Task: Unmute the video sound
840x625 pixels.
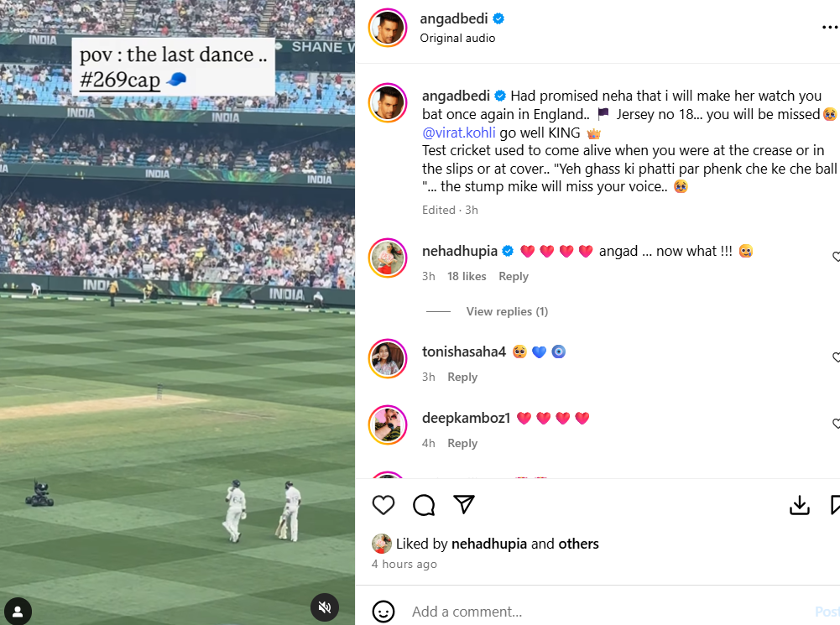Action: [325, 607]
